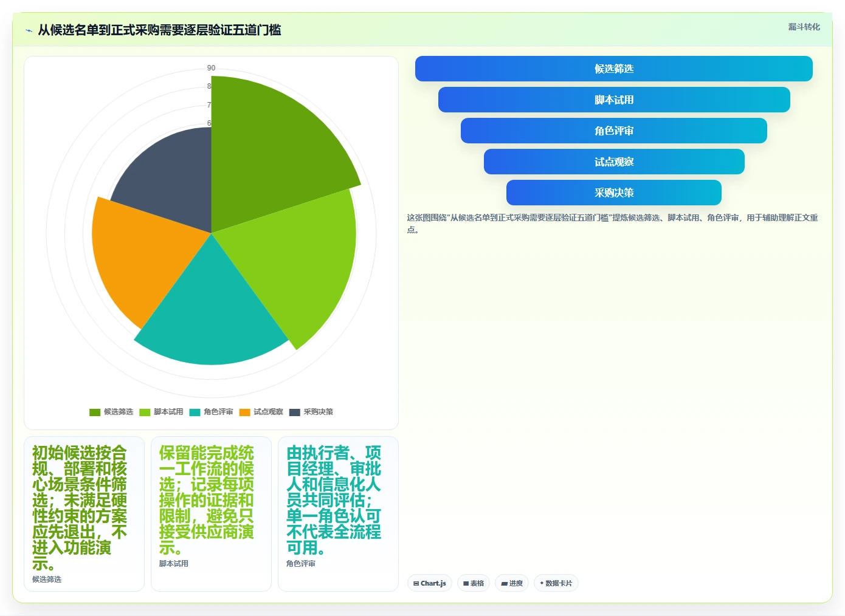The height and width of the screenshot is (616, 845).
Task: Toggle 采购决策 legend swatch
Action: tap(294, 412)
